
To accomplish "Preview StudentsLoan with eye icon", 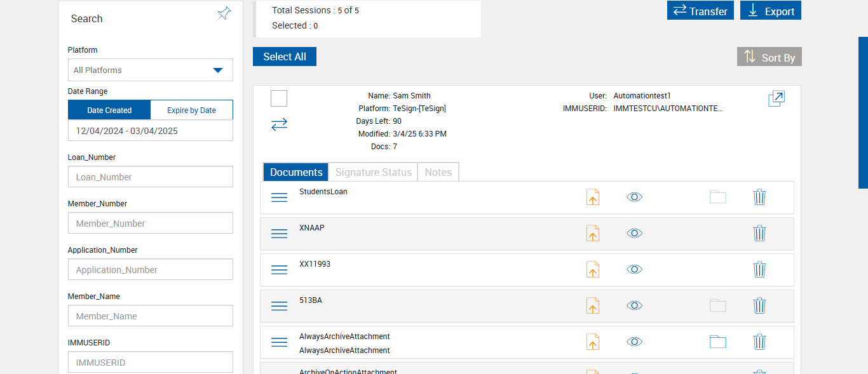I will (x=634, y=197).
